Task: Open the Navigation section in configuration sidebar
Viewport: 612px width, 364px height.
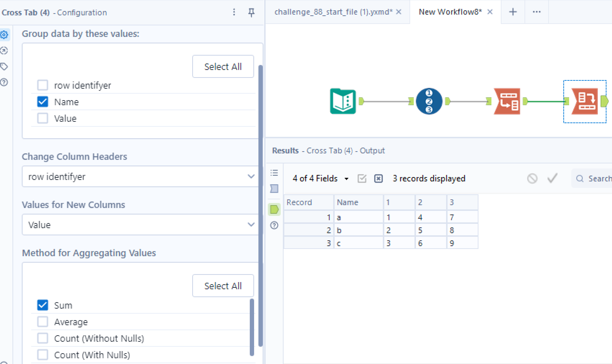Action: [4, 51]
